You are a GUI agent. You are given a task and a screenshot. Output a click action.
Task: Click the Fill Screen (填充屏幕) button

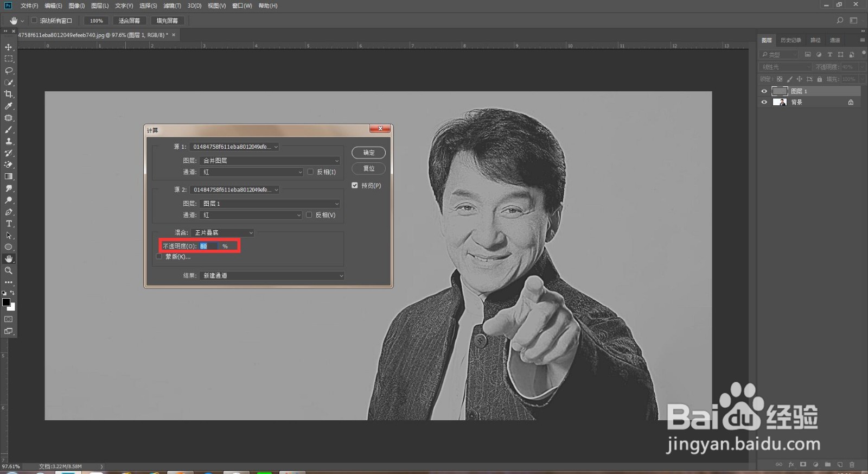167,21
